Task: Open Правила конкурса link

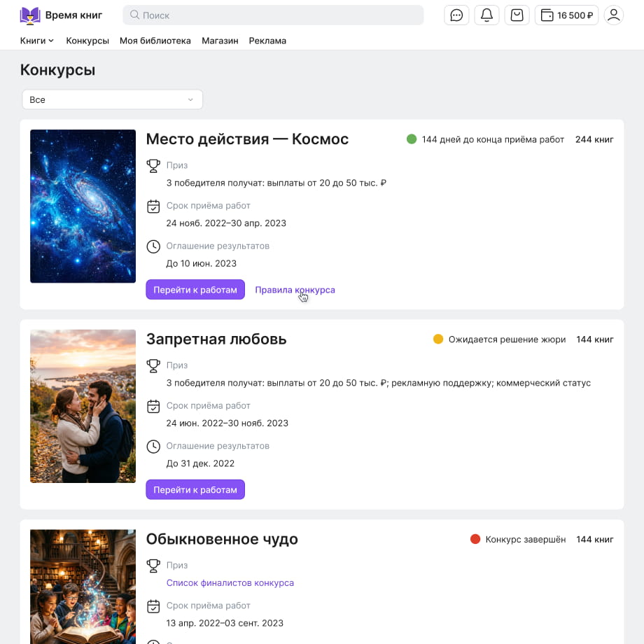Action: (295, 290)
